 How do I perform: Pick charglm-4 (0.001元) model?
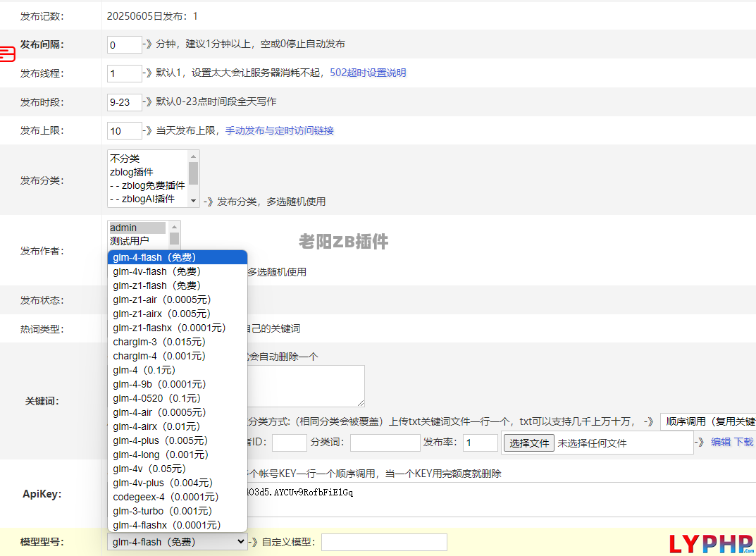(178, 356)
